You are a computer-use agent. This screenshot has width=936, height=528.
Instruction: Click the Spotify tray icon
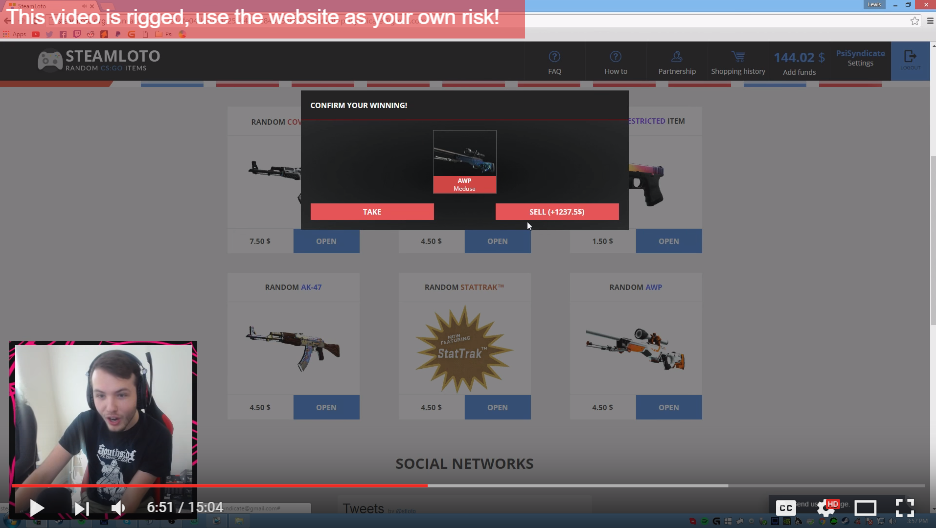pyautogui.click(x=704, y=521)
